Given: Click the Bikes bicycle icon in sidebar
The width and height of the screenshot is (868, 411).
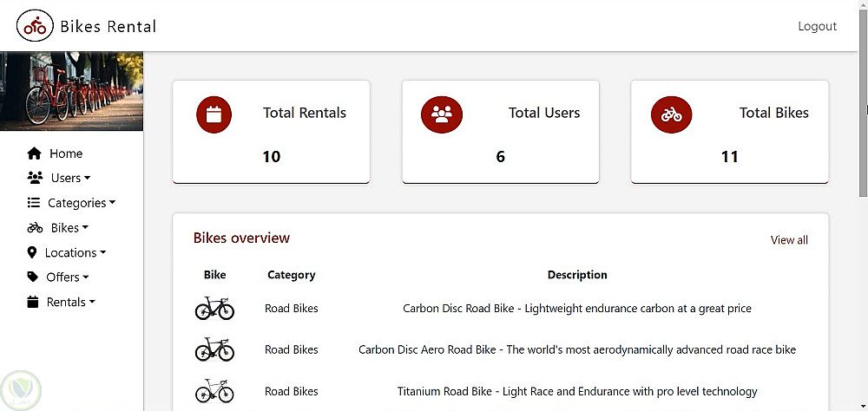Looking at the screenshot, I should click(x=35, y=228).
